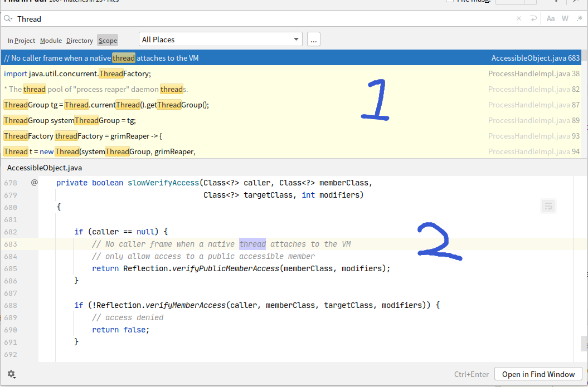588x387 pixels.
Task: Click the @ gutter icon on line 678
Action: coord(34,183)
